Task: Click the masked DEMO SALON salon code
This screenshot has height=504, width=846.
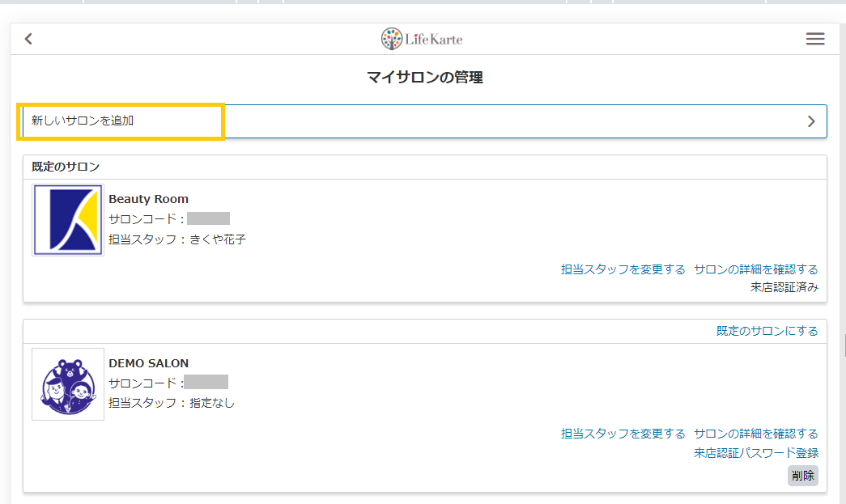Action: point(206,382)
